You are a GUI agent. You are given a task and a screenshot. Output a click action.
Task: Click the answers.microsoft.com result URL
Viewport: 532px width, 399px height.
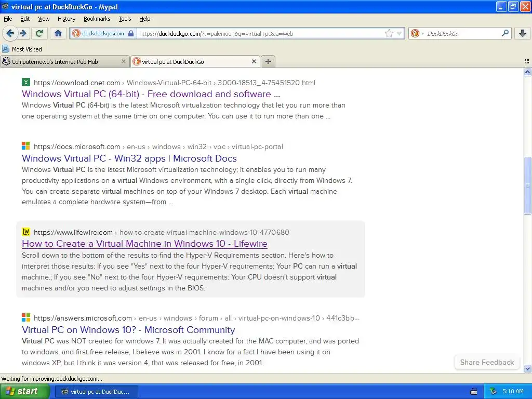[196, 318]
